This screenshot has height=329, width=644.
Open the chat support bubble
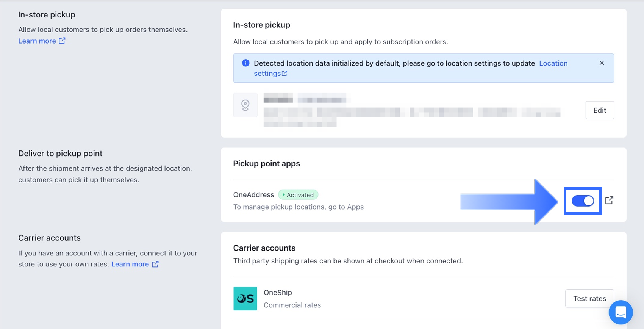tap(621, 312)
